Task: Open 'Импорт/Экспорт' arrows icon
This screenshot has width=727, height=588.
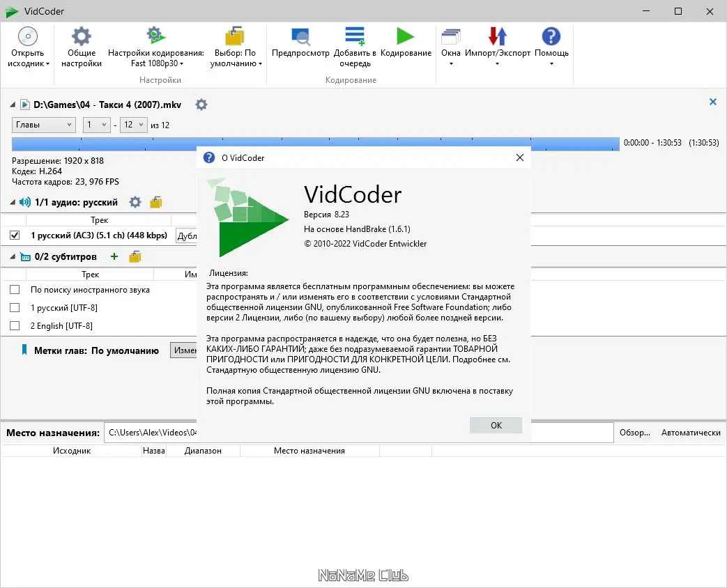Action: click(x=498, y=36)
